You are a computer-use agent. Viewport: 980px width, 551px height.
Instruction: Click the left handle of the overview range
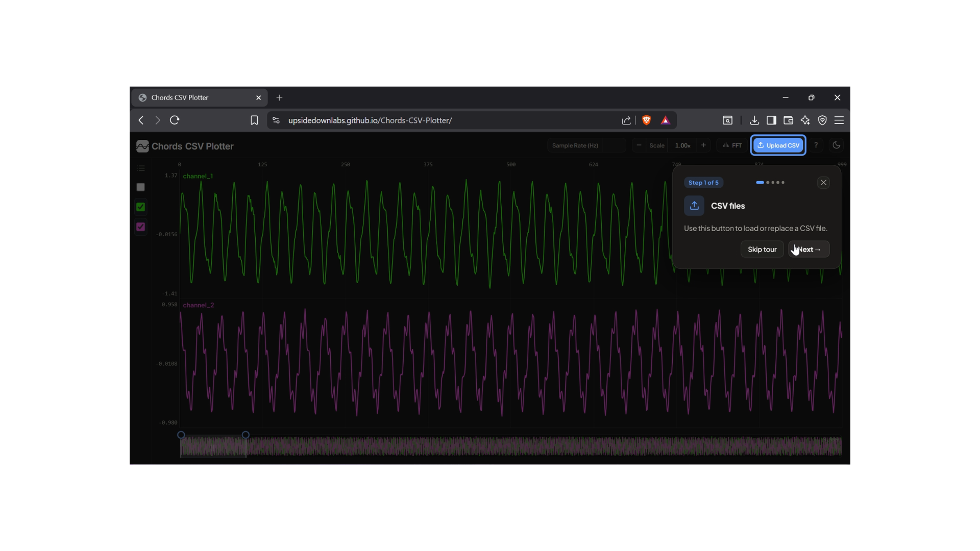tap(181, 435)
